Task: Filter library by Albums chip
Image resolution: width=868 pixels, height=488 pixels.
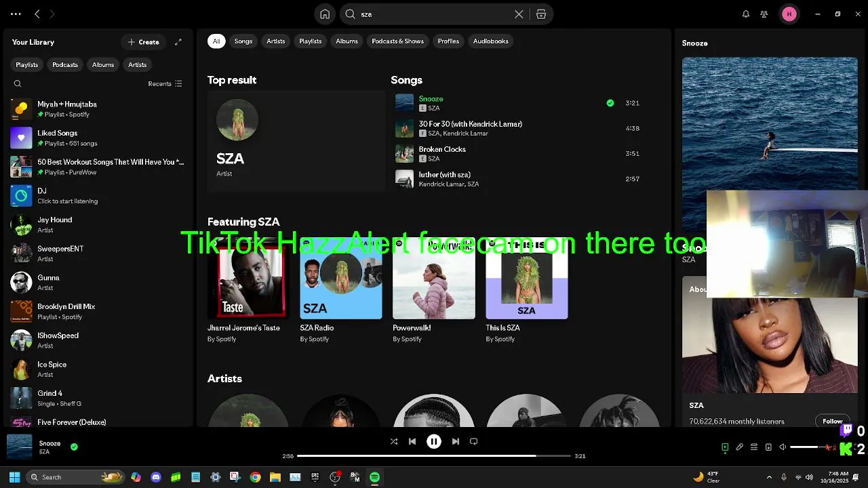Action: pos(103,65)
